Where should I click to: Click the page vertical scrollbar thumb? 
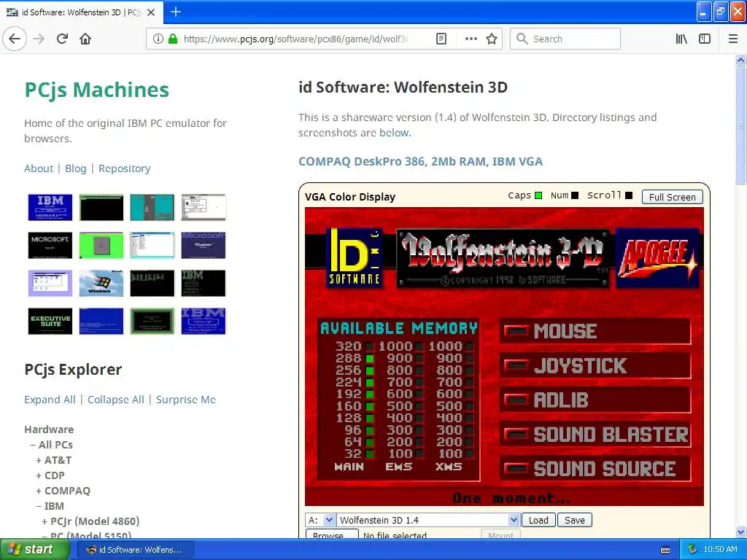tap(740, 125)
